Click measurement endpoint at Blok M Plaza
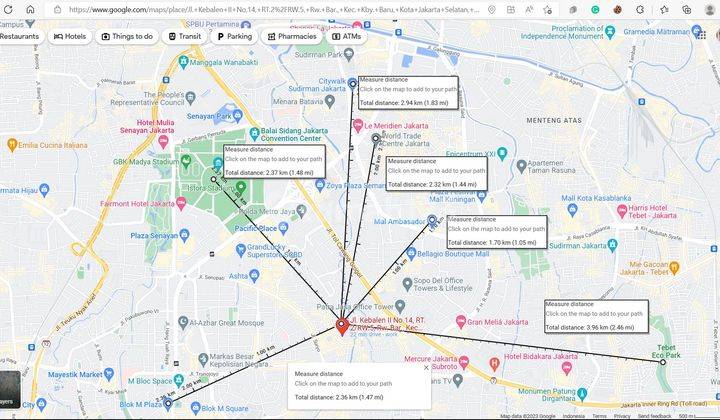 (x=168, y=403)
